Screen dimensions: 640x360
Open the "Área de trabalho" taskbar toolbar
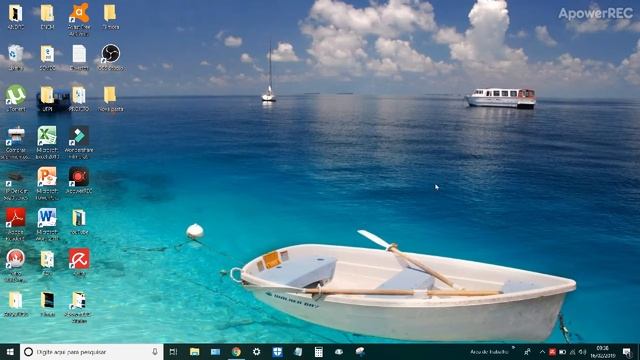(x=489, y=351)
